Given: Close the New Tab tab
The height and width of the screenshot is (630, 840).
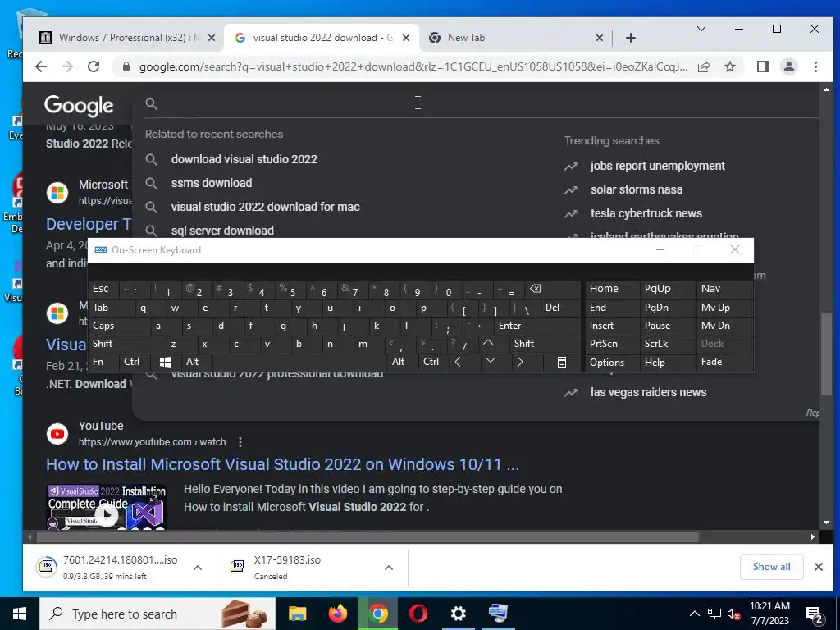Looking at the screenshot, I should pos(600,38).
